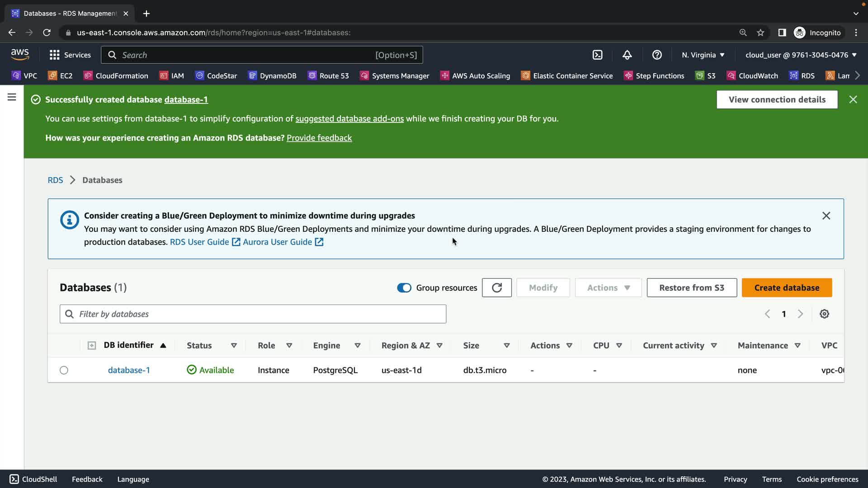Select the database-1 radio button

[x=64, y=371]
